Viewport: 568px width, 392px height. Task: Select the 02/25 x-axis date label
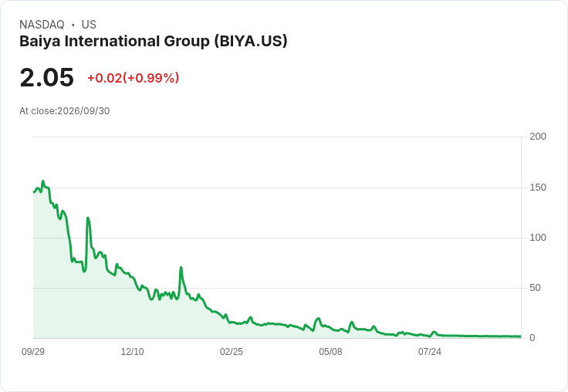pyautogui.click(x=231, y=352)
